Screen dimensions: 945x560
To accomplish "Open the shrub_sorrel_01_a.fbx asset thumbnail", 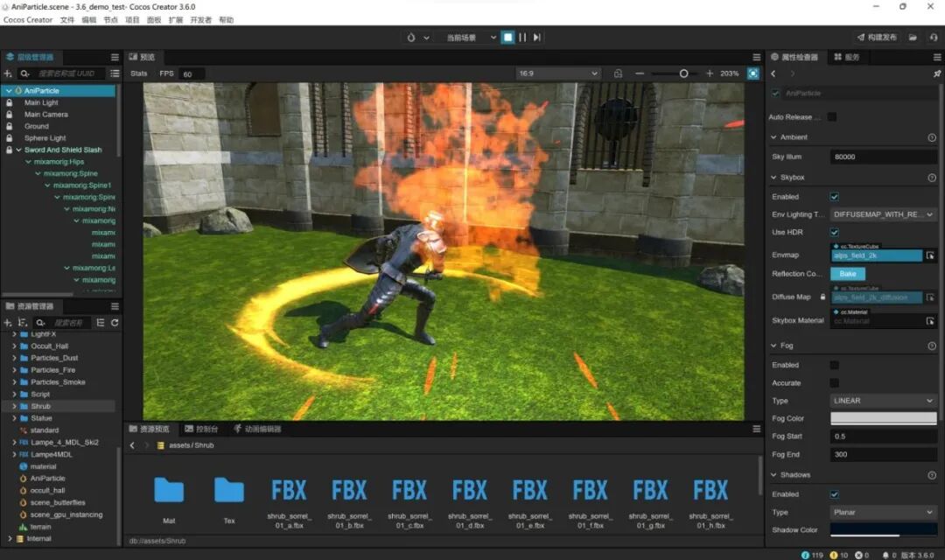I will pyautogui.click(x=289, y=491).
